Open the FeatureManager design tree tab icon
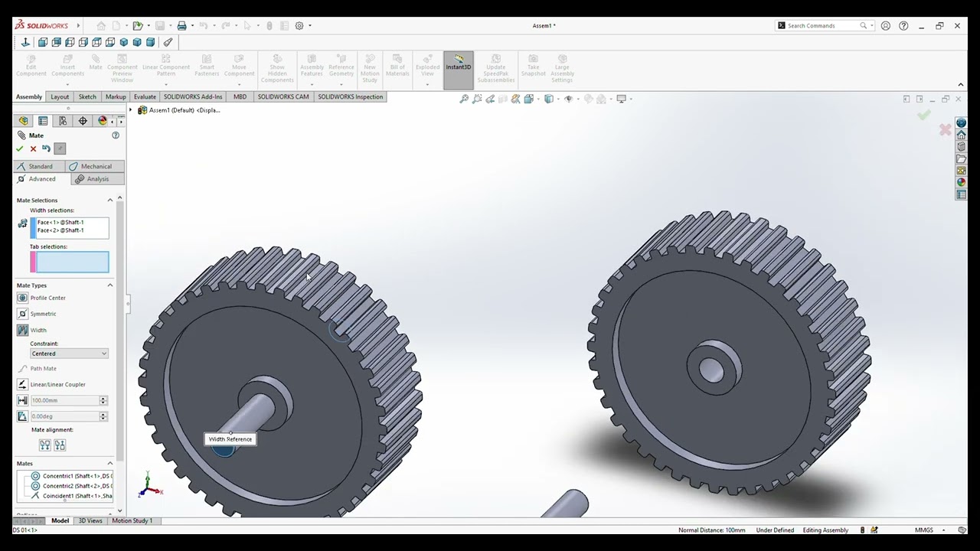Viewport: 980px width, 551px height. [x=23, y=121]
